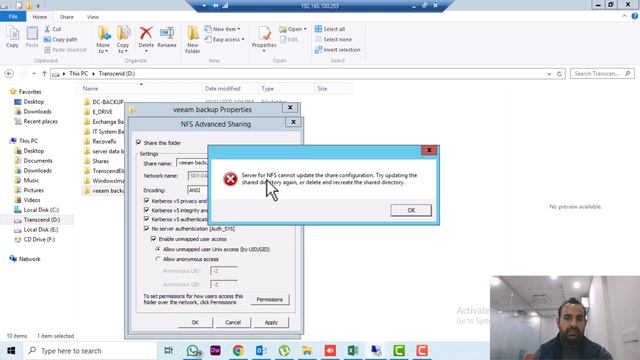Expand the Open dropdown arrow in ribbon

pos(305,29)
